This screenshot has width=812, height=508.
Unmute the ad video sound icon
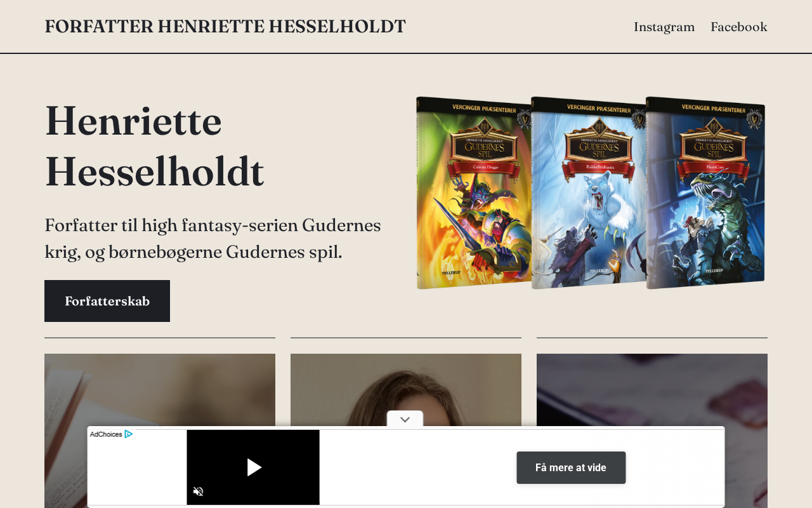(x=198, y=491)
